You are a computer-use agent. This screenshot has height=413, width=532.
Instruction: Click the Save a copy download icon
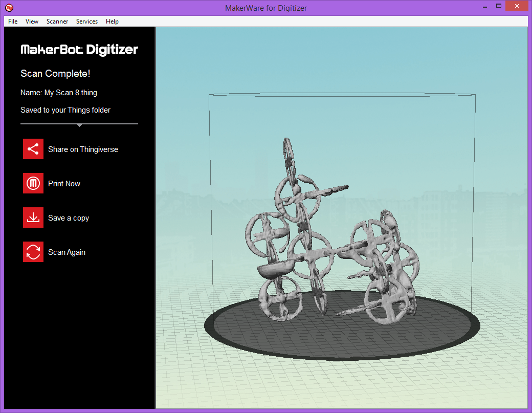[x=33, y=218]
